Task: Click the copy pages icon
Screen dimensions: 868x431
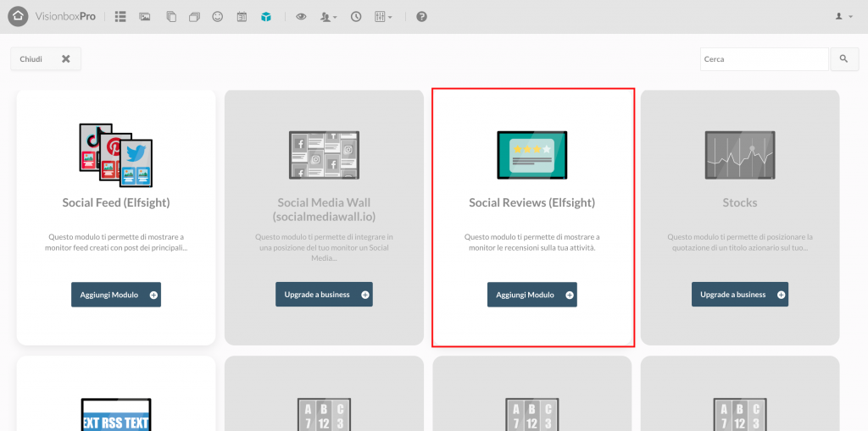Action: [x=171, y=17]
